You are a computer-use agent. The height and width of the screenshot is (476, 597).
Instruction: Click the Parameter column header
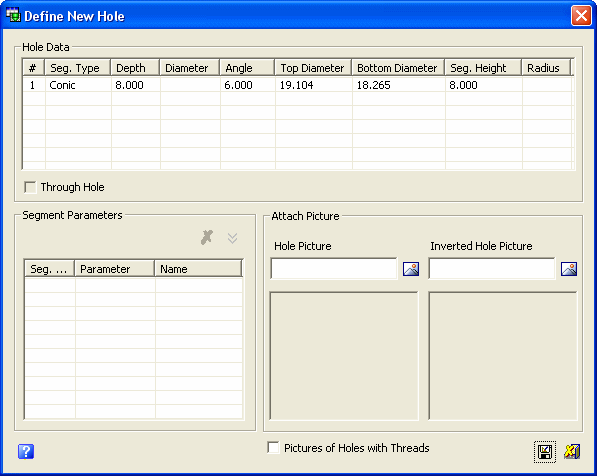pos(115,268)
